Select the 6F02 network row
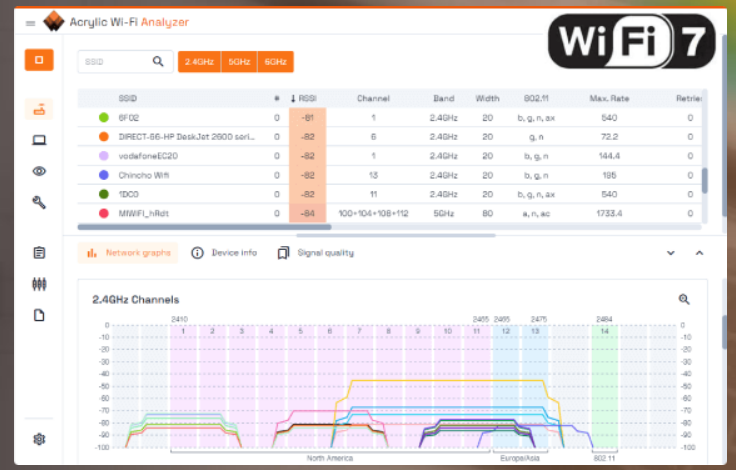Viewport: 736px width, 470px height. coord(390,118)
